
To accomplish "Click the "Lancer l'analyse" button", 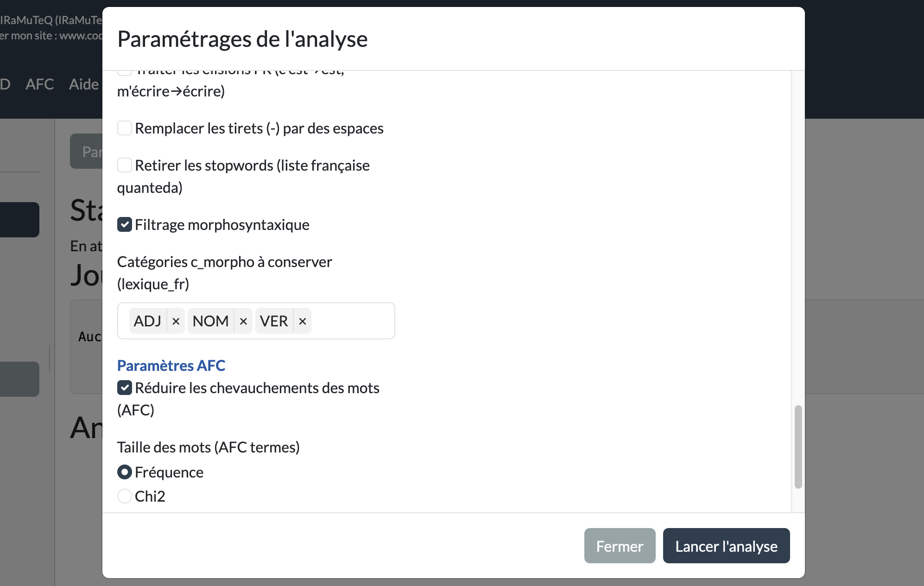I will point(726,546).
